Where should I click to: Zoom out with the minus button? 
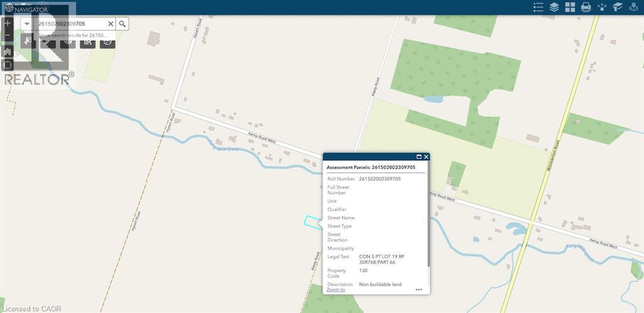(8, 36)
